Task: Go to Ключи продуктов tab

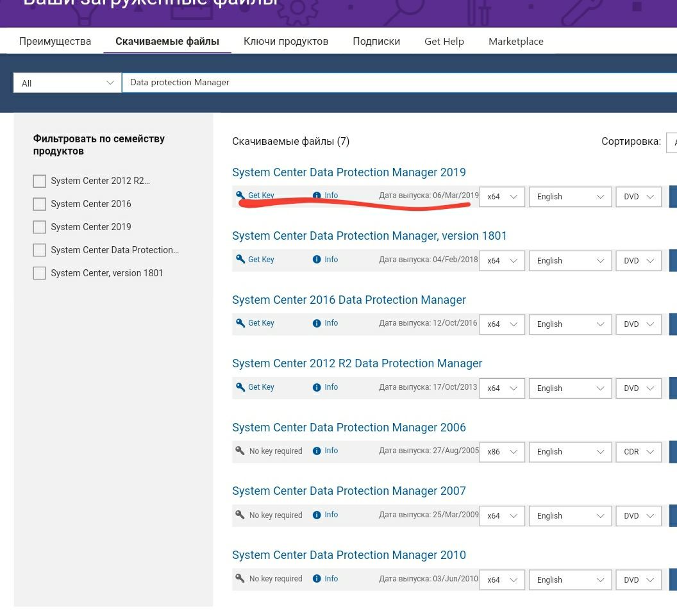Action: [286, 42]
